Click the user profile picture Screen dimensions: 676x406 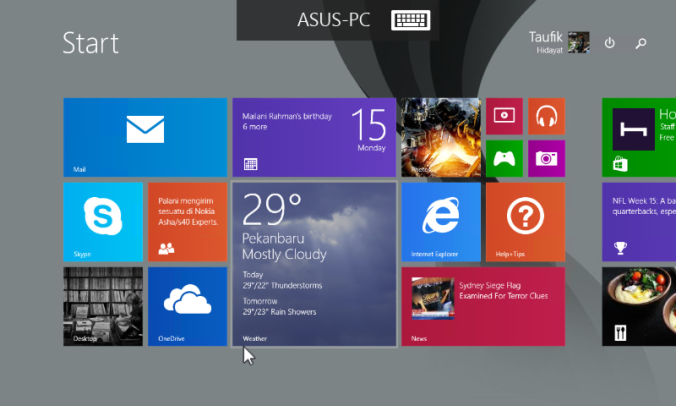click(x=579, y=42)
